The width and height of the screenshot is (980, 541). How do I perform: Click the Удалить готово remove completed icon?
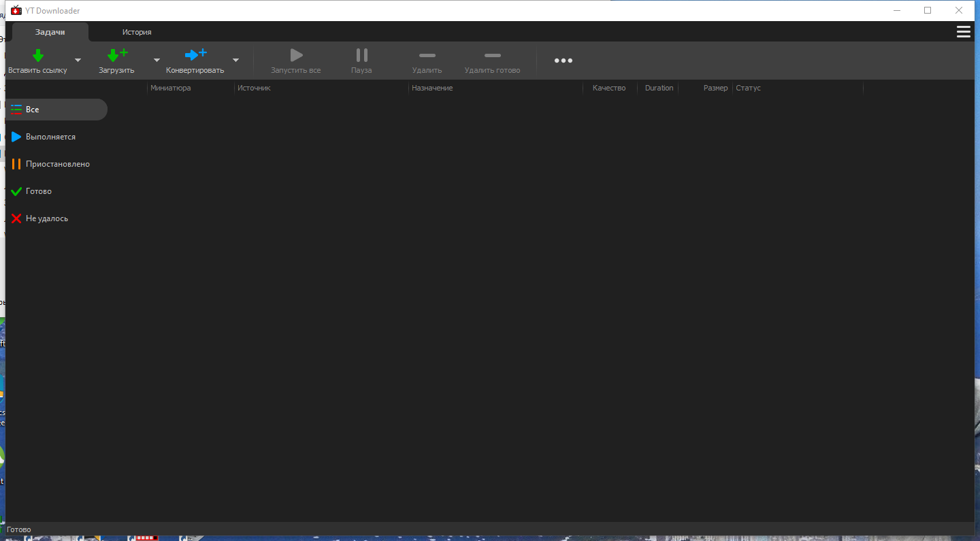[x=492, y=55]
